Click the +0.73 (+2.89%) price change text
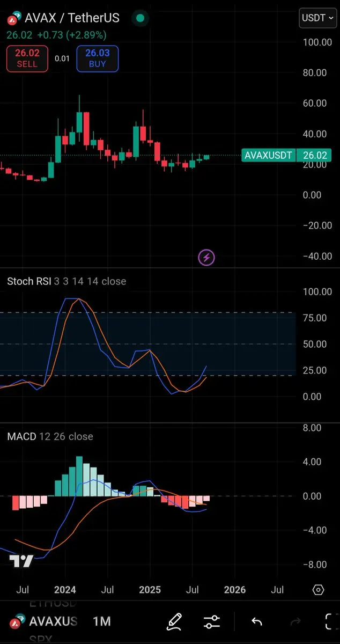340x644 pixels. coord(71,35)
